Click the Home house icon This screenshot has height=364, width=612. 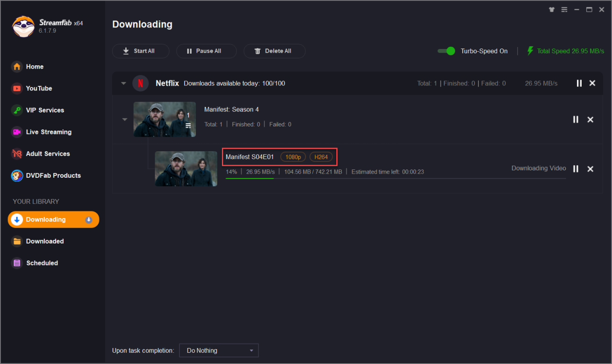(x=17, y=67)
